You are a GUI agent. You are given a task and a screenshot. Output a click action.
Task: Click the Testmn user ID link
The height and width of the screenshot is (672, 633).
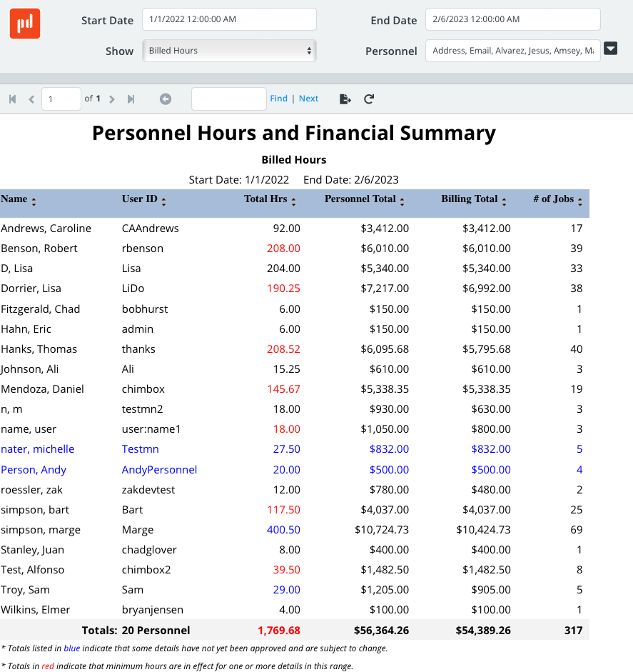(x=140, y=449)
